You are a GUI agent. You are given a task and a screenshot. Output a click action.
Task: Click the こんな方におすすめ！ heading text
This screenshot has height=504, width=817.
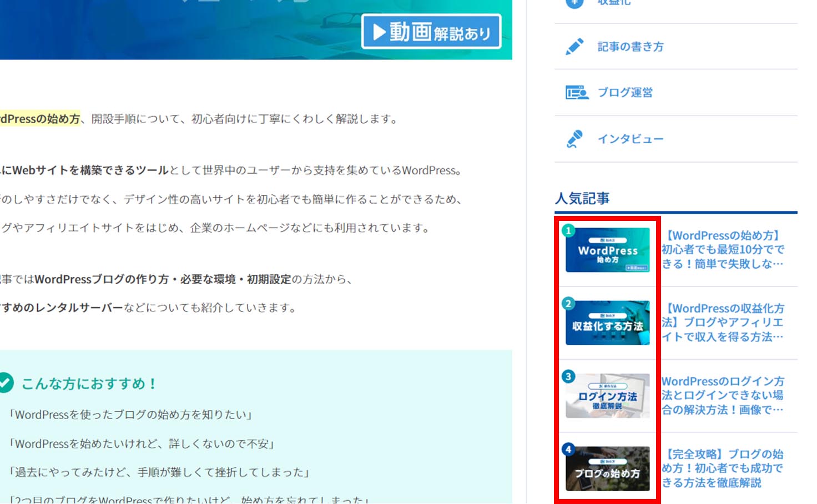click(90, 384)
